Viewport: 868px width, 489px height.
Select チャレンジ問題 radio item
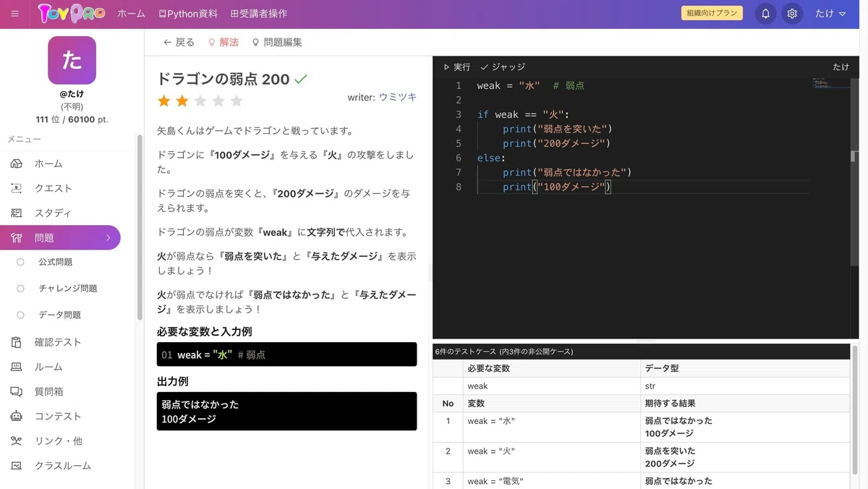pyautogui.click(x=20, y=288)
